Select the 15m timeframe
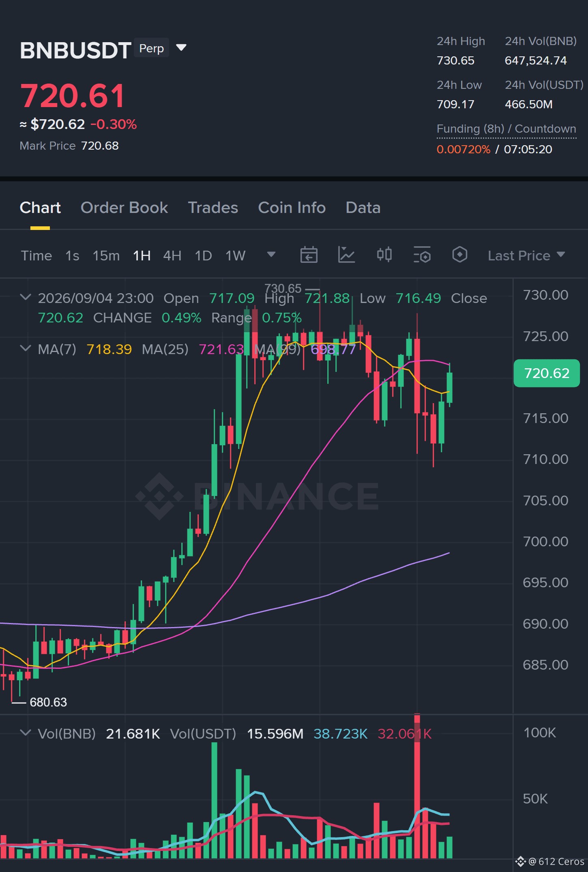The width and height of the screenshot is (588, 872). (106, 256)
